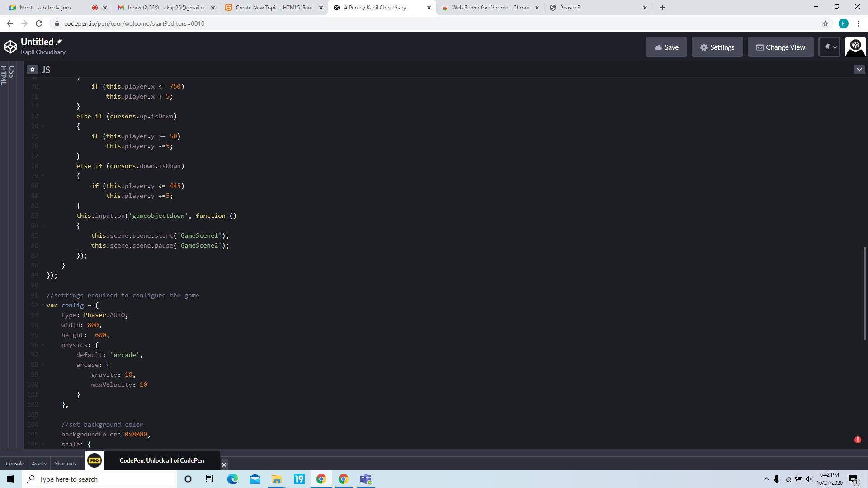Open Chrome profile k avatar
The image size is (868, 488).
click(843, 23)
